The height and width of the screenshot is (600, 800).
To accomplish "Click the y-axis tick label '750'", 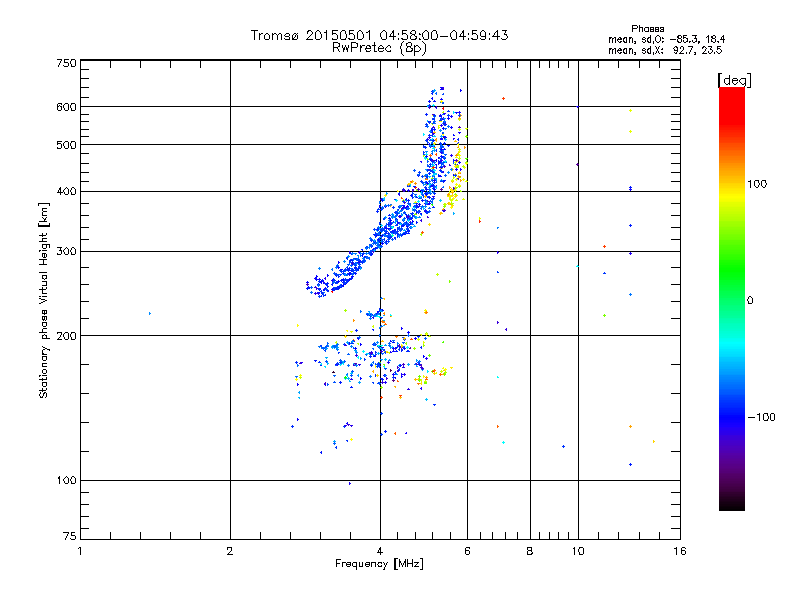I will [x=67, y=63].
